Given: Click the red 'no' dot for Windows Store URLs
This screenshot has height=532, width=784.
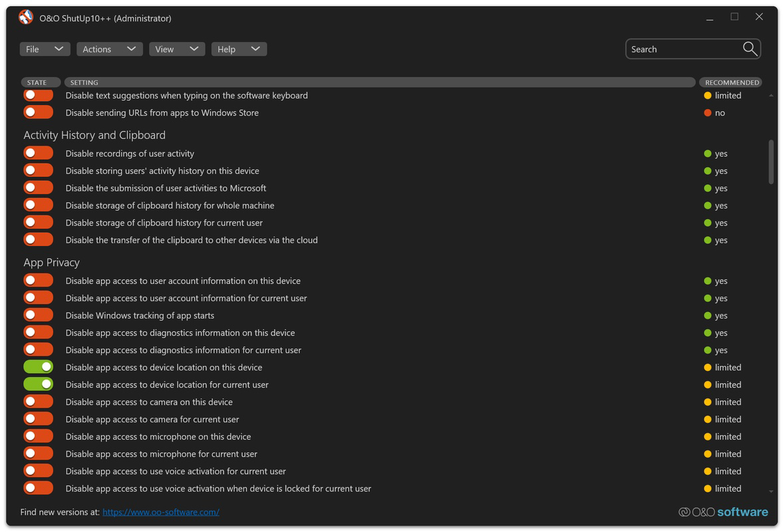Looking at the screenshot, I should 708,112.
